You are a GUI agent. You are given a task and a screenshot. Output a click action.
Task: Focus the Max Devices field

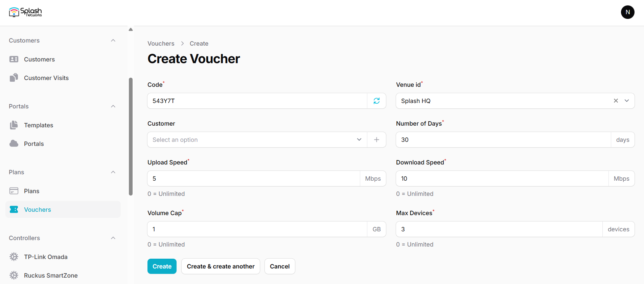pos(499,229)
